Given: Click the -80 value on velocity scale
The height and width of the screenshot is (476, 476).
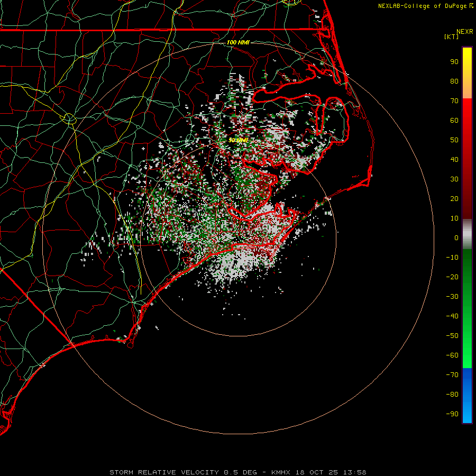Looking at the screenshot, I should coord(452,395).
